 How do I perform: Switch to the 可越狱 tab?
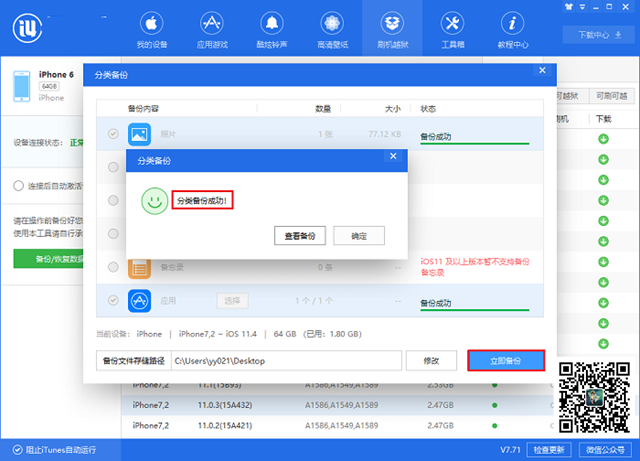(x=571, y=96)
